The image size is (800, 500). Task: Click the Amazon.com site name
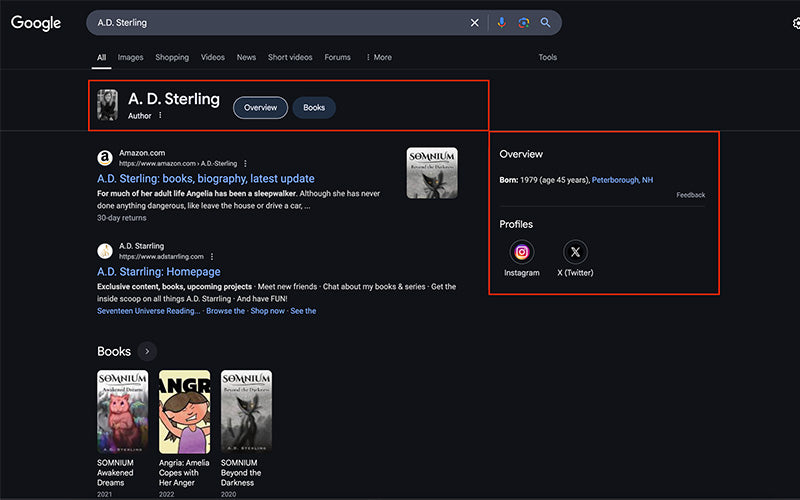pos(142,153)
